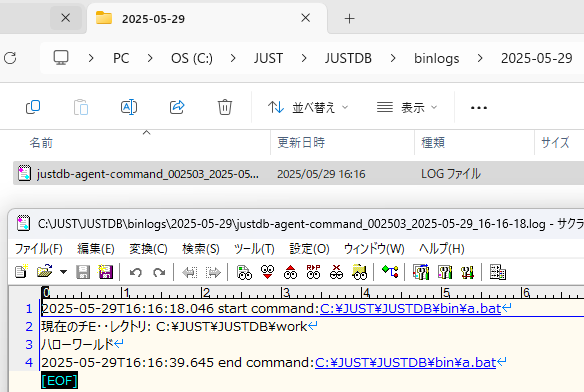Open the ファイル(F) menu
The width and height of the screenshot is (584, 392).
(x=38, y=249)
